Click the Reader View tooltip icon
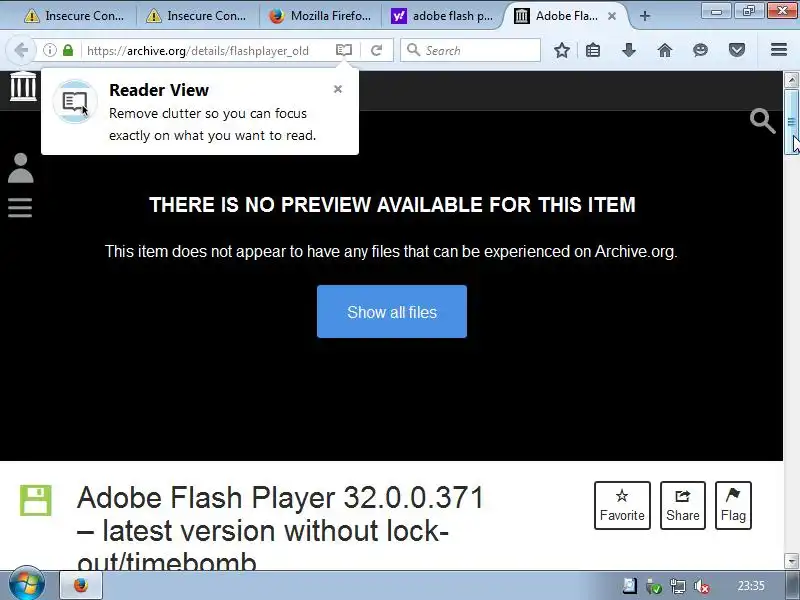The height and width of the screenshot is (600, 800). (75, 102)
